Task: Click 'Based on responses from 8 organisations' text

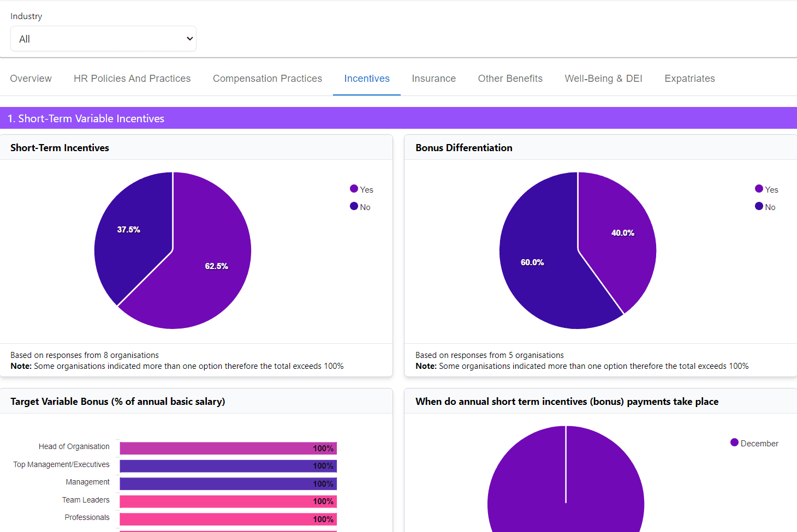Action: click(x=85, y=355)
